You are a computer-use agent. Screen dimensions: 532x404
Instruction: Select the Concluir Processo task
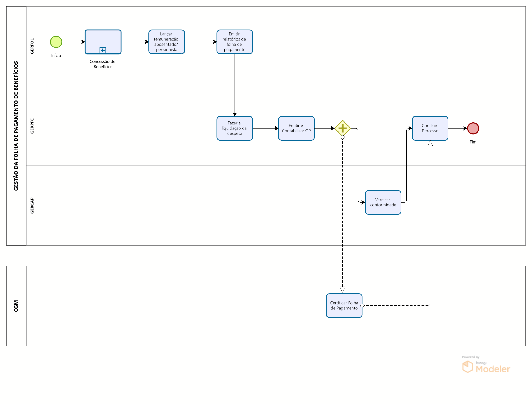pyautogui.click(x=430, y=128)
